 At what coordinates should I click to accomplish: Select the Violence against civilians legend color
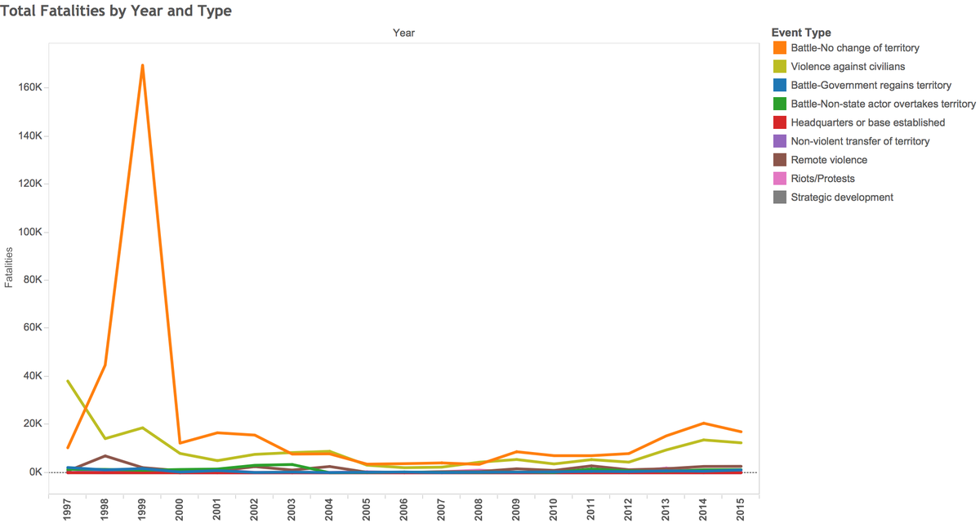tap(779, 67)
